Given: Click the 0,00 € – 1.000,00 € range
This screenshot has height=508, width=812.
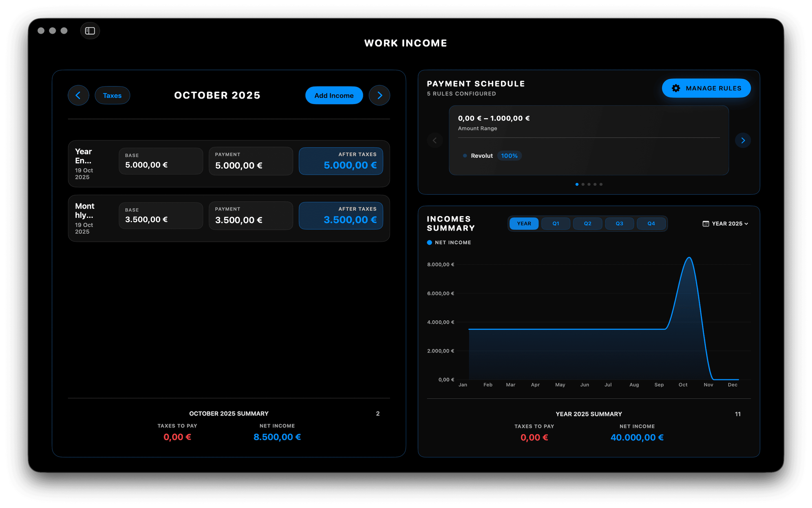Looking at the screenshot, I should (494, 118).
